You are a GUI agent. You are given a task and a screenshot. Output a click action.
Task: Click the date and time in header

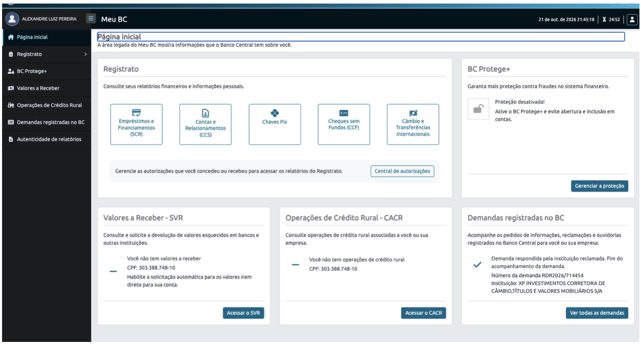click(x=566, y=19)
